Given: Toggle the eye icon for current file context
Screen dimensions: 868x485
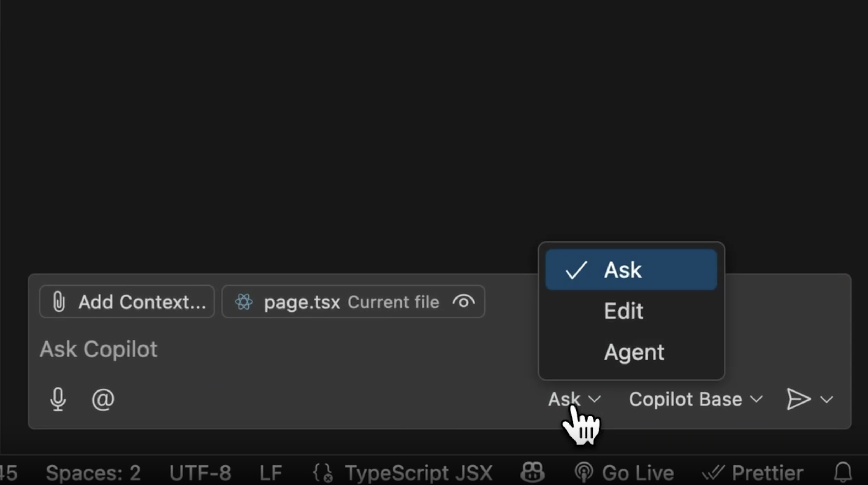Looking at the screenshot, I should point(464,302).
